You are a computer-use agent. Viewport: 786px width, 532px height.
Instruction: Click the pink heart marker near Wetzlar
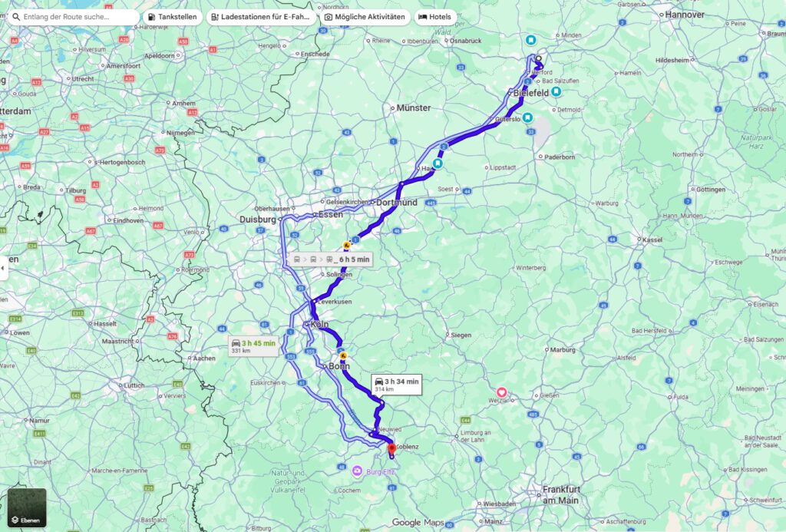tap(501, 392)
